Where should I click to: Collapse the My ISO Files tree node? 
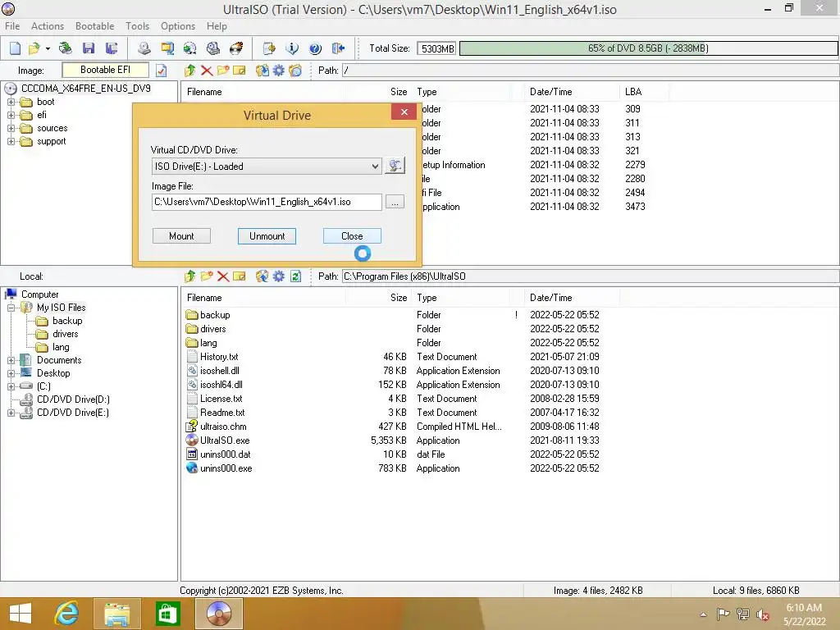click(11, 308)
